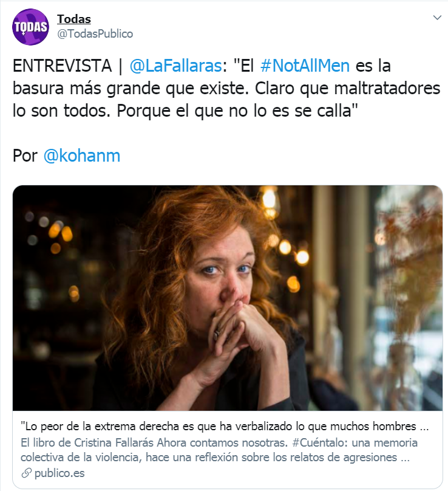
Task: Open the article preview photo
Action: coord(228,298)
